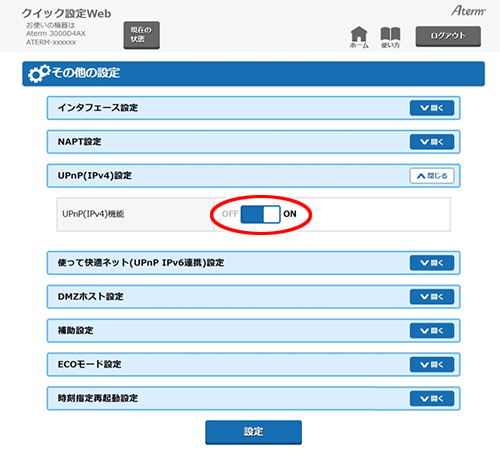Click the インタフェース設定 heading text

(x=98, y=108)
